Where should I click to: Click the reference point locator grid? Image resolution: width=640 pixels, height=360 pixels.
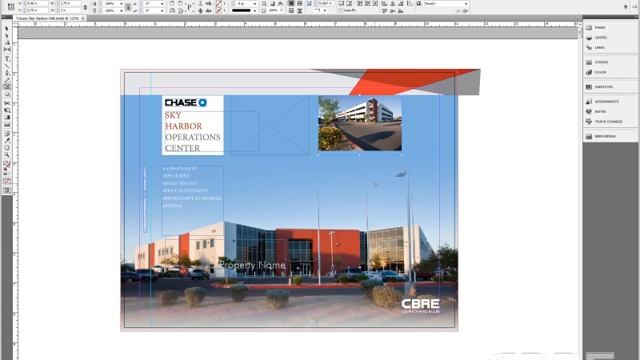pyautogui.click(x=11, y=7)
